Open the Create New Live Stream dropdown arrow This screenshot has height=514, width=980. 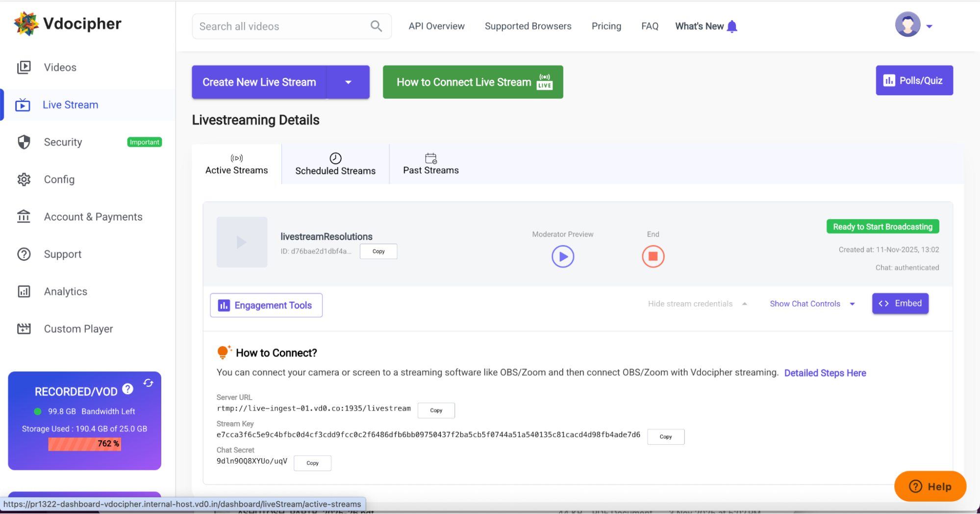[x=348, y=82]
